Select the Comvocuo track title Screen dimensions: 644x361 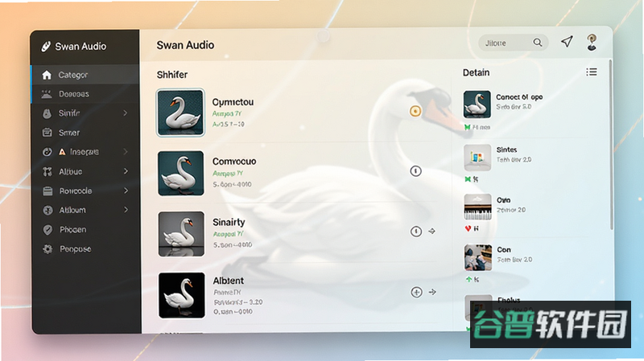point(234,162)
